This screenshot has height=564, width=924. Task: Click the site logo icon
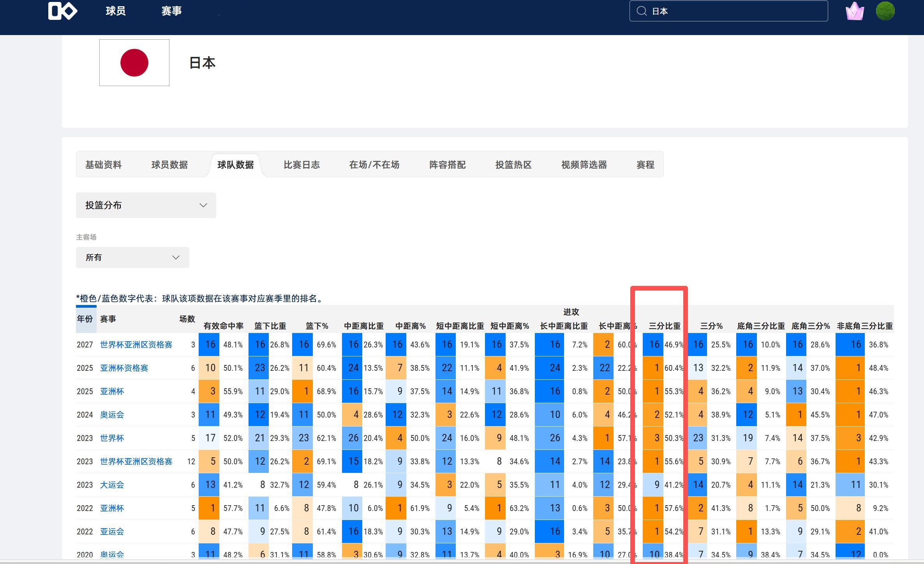tap(62, 11)
